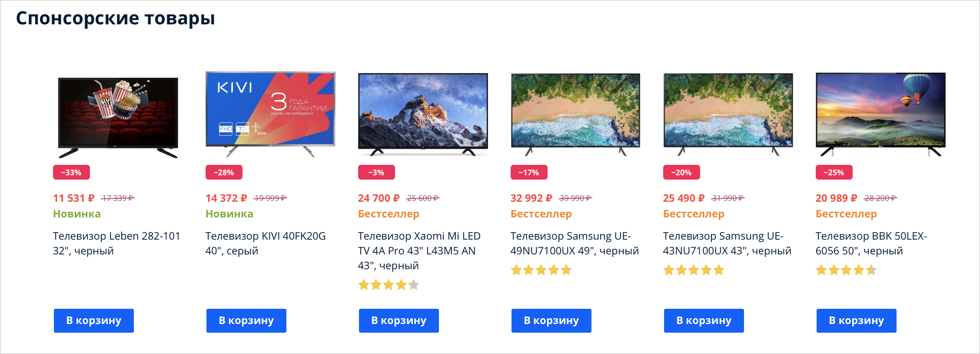980x354 pixels.
Task: Click star rating of Samsung 49NU7100UX
Action: (541, 270)
